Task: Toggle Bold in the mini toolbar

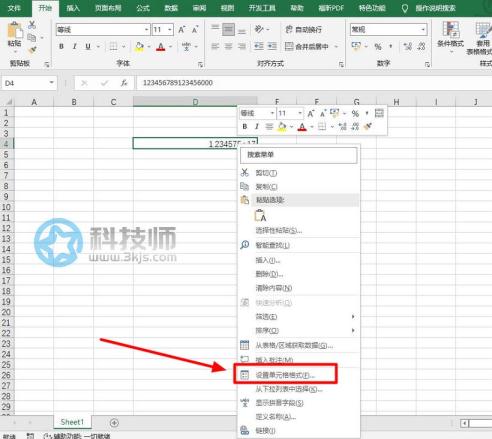Action: coord(245,126)
